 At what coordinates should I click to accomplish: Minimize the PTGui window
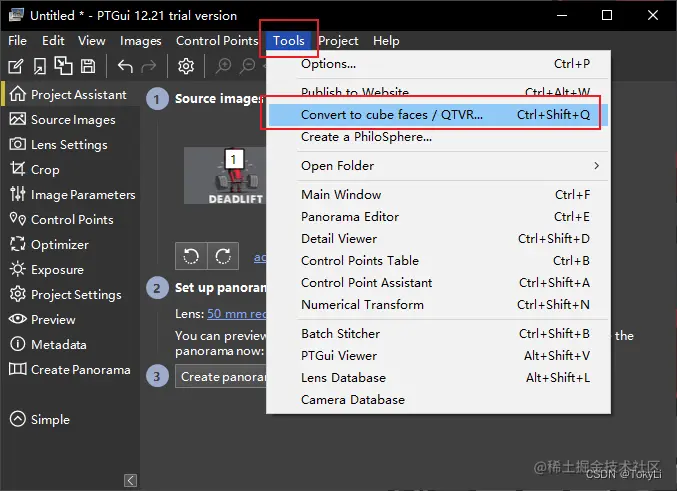click(562, 15)
